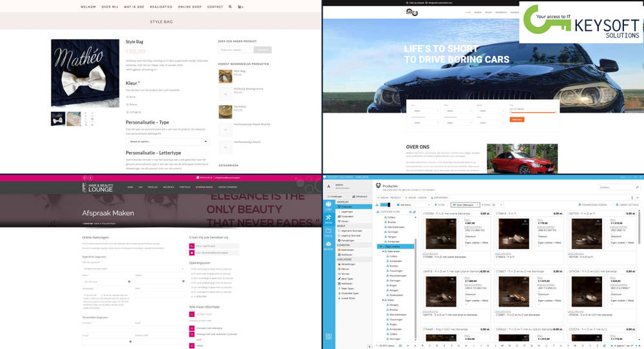
Task: Open PORTFOLIO in Beauty Lounge nav
Action: 185,187
